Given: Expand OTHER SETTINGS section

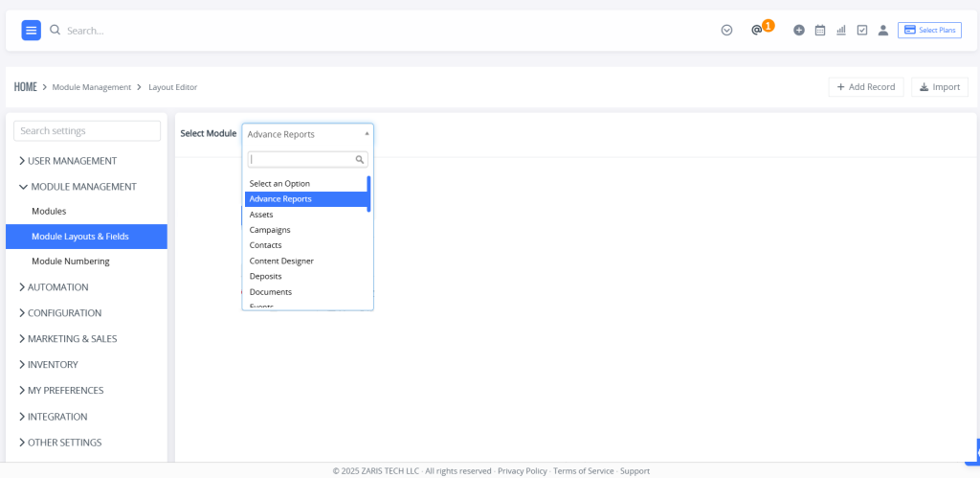Looking at the screenshot, I should [x=60, y=443].
